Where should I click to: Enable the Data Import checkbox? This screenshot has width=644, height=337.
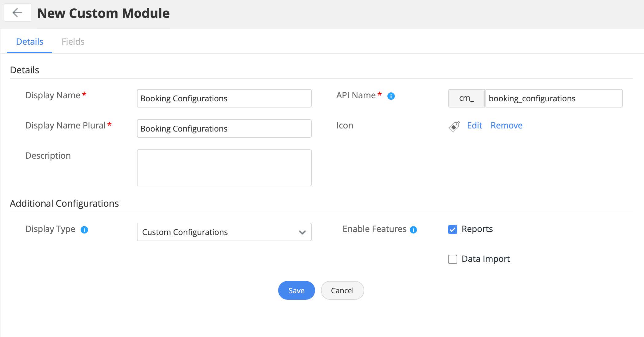[x=452, y=259]
